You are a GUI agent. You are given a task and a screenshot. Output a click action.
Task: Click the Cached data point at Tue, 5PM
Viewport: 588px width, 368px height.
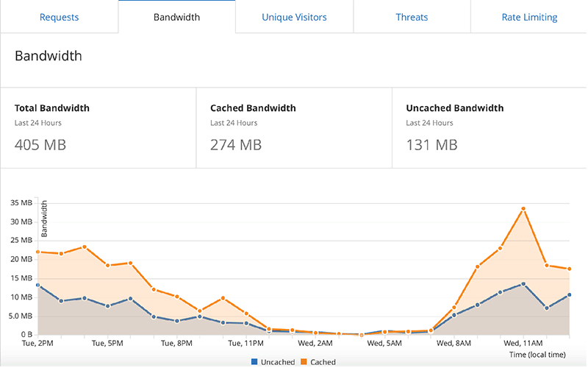pos(108,265)
